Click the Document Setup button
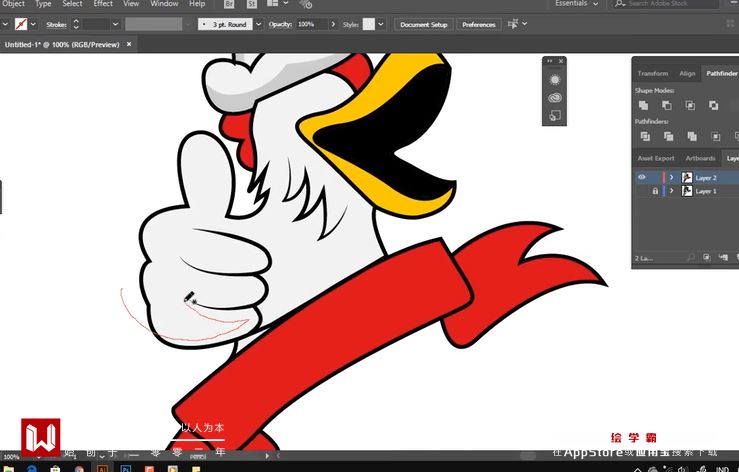 tap(424, 24)
